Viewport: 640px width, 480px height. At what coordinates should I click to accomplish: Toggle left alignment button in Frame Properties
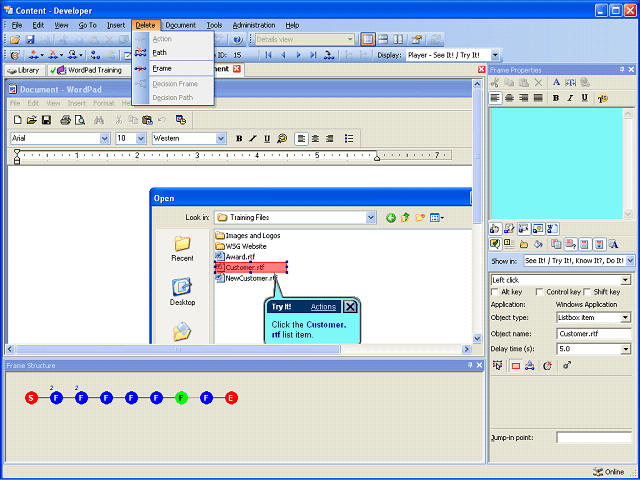coord(495,98)
